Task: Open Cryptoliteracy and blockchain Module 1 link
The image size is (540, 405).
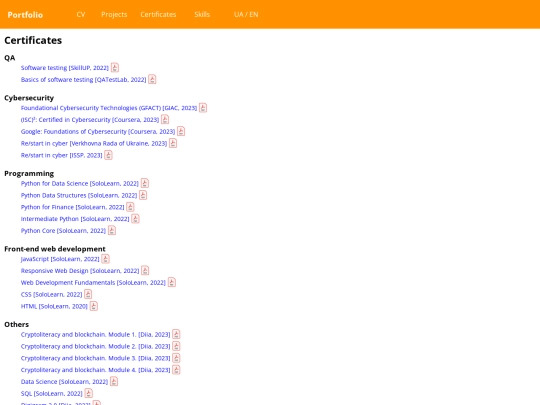Action: tap(95, 334)
